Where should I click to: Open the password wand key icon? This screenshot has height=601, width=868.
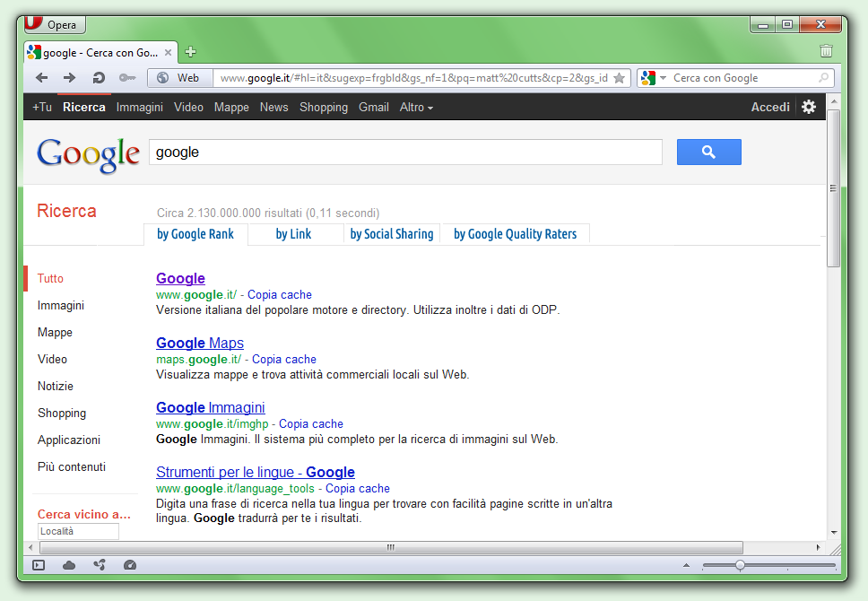point(127,77)
